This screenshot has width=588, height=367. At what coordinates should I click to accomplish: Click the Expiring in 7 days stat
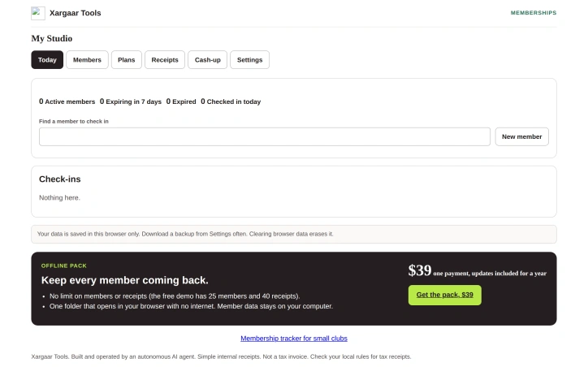pyautogui.click(x=131, y=101)
